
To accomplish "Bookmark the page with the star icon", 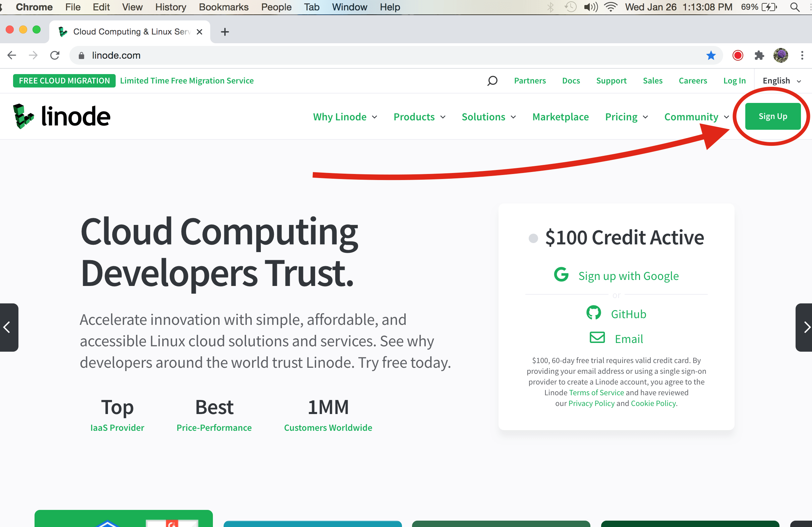I will (x=711, y=55).
